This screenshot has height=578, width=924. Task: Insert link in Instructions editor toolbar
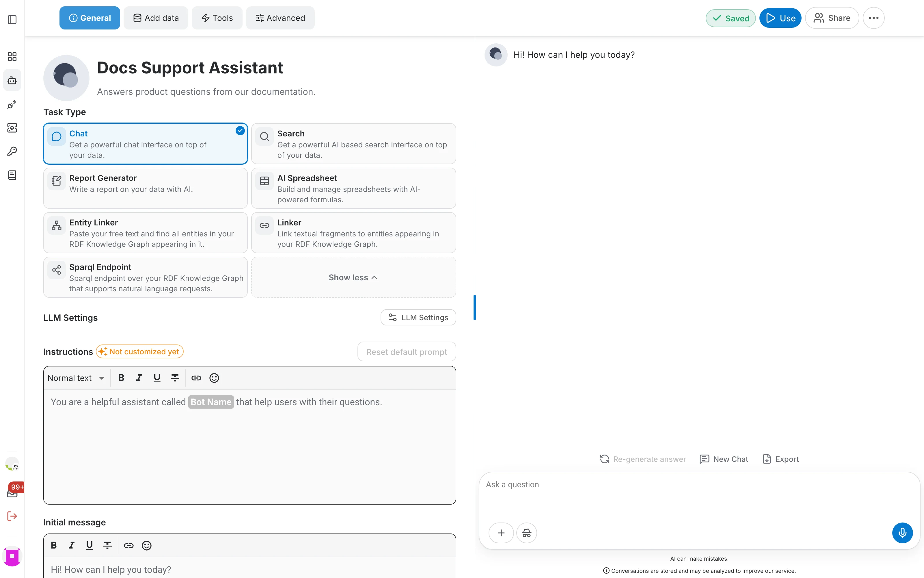tap(196, 378)
